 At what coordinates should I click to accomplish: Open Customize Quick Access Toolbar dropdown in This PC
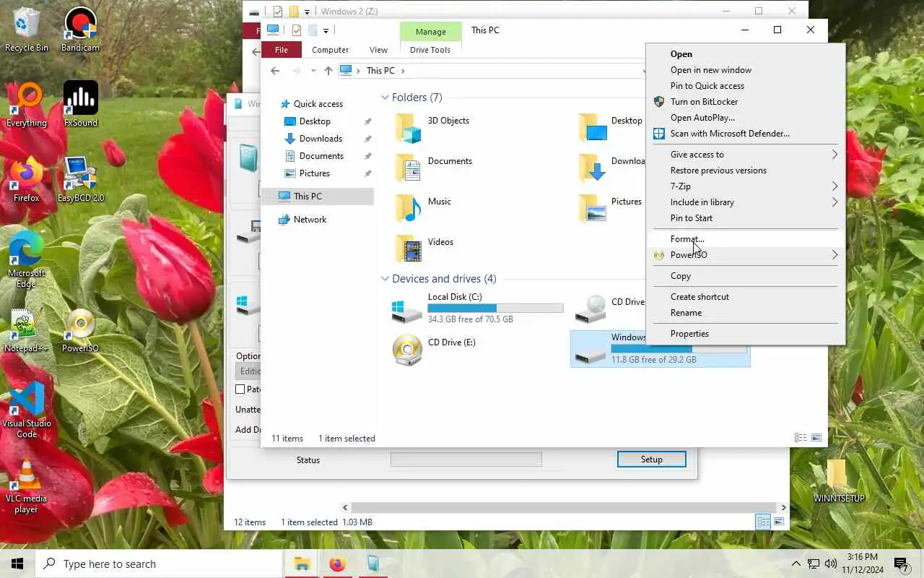[326, 30]
